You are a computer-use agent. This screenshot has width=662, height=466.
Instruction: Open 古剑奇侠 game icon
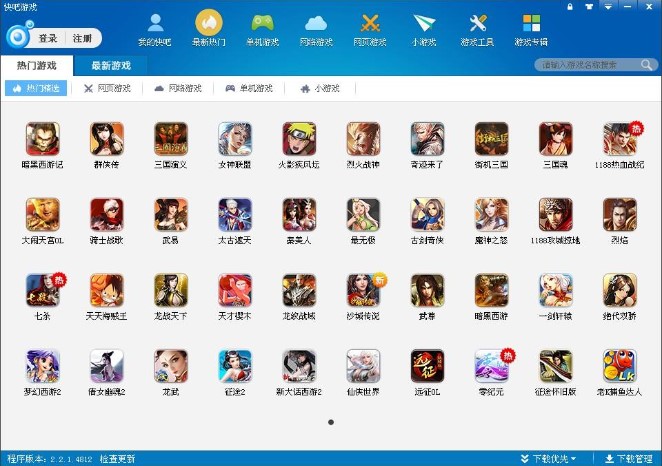(x=428, y=215)
